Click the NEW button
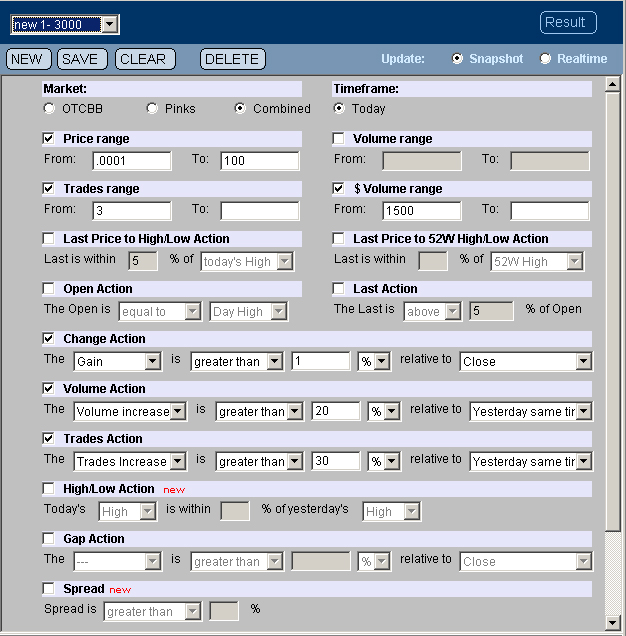Image resolution: width=626 pixels, height=636 pixels. tap(28, 59)
